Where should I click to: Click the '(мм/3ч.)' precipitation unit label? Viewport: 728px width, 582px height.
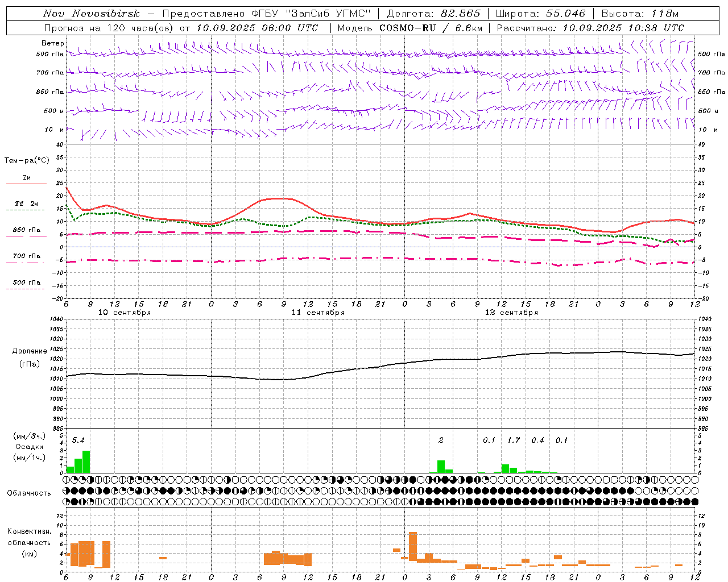click(30, 436)
